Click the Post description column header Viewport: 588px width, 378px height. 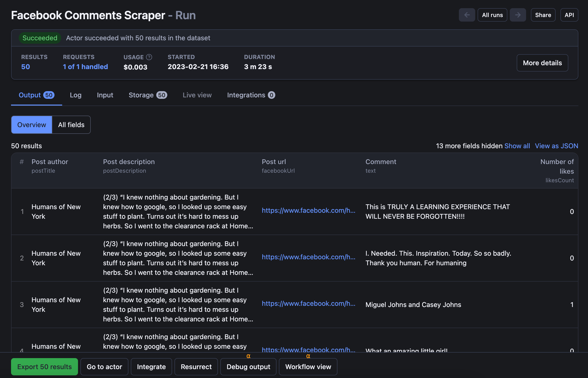129,162
